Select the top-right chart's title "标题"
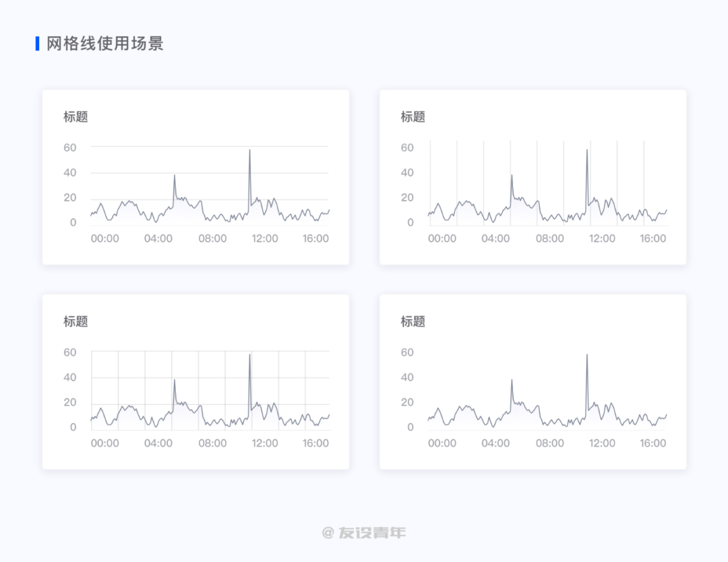 click(412, 117)
